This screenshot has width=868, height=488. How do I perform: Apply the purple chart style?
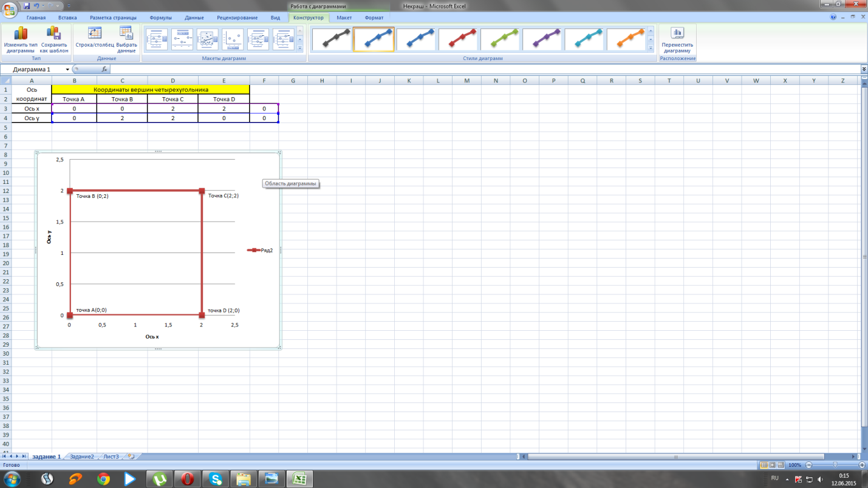[542, 39]
